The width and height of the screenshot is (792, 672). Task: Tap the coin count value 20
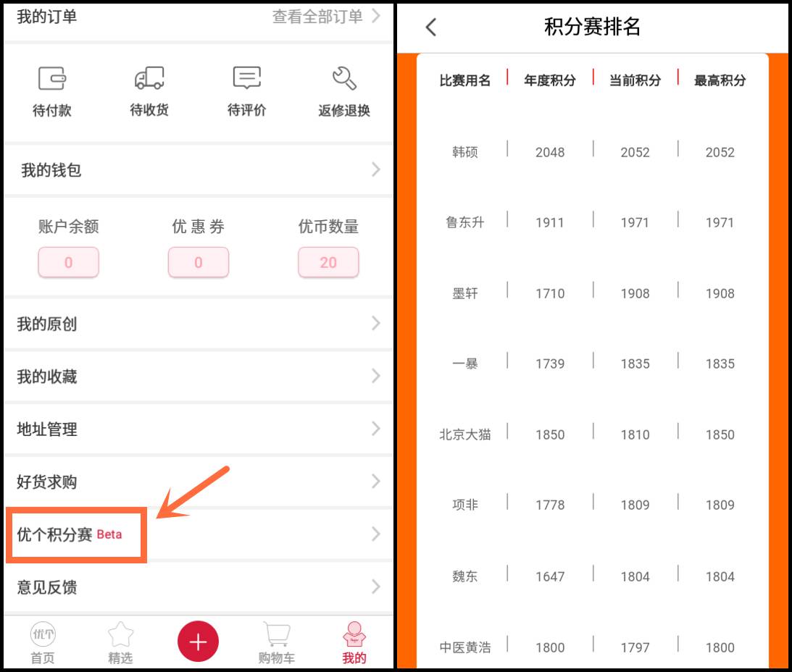pos(328,263)
